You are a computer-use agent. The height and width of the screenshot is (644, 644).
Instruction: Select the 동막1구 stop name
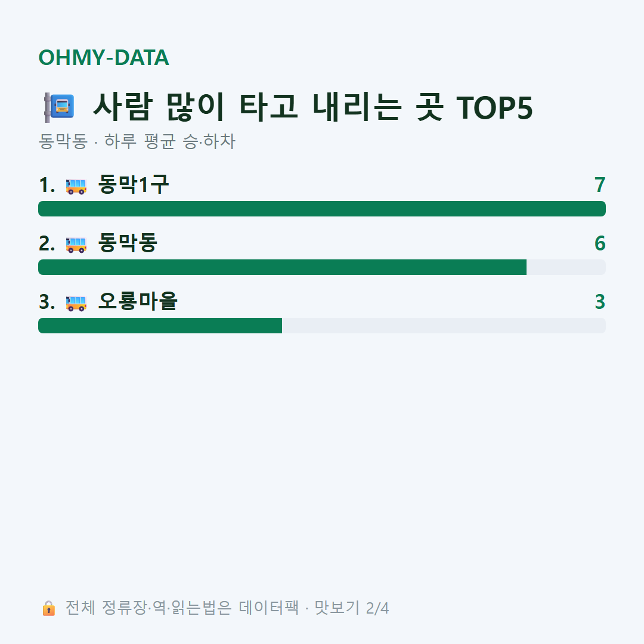tap(134, 184)
